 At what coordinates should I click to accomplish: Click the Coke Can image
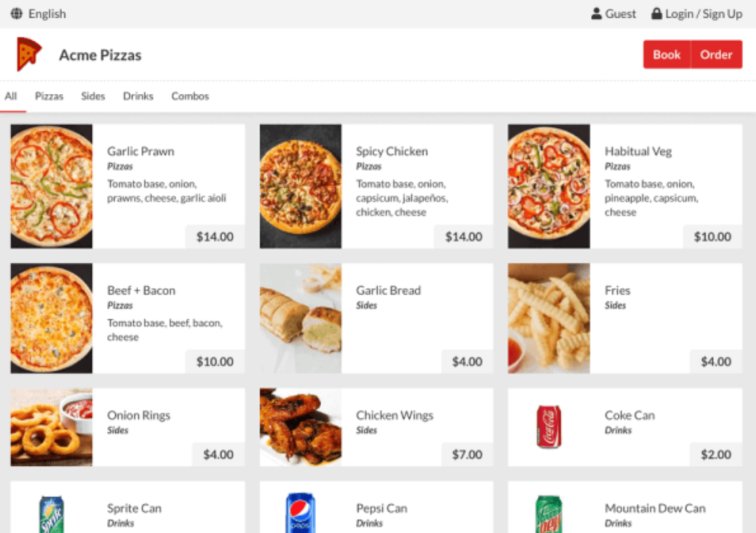[x=549, y=427]
